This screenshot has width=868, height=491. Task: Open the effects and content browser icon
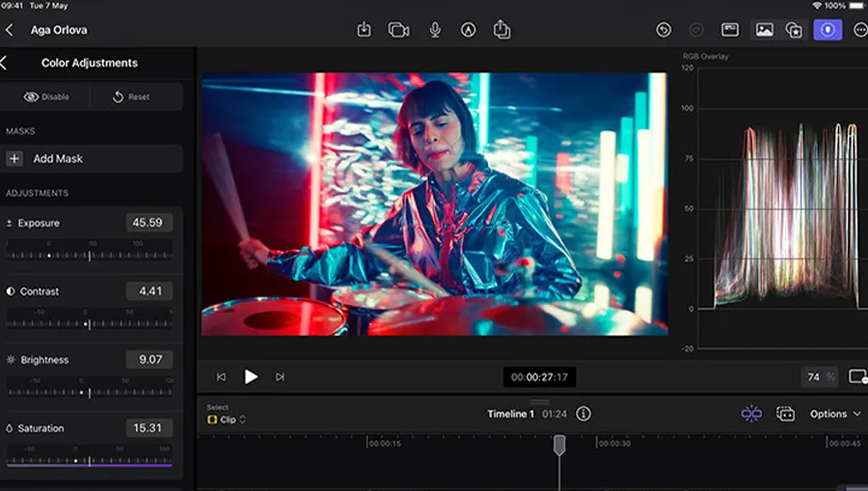coord(794,30)
